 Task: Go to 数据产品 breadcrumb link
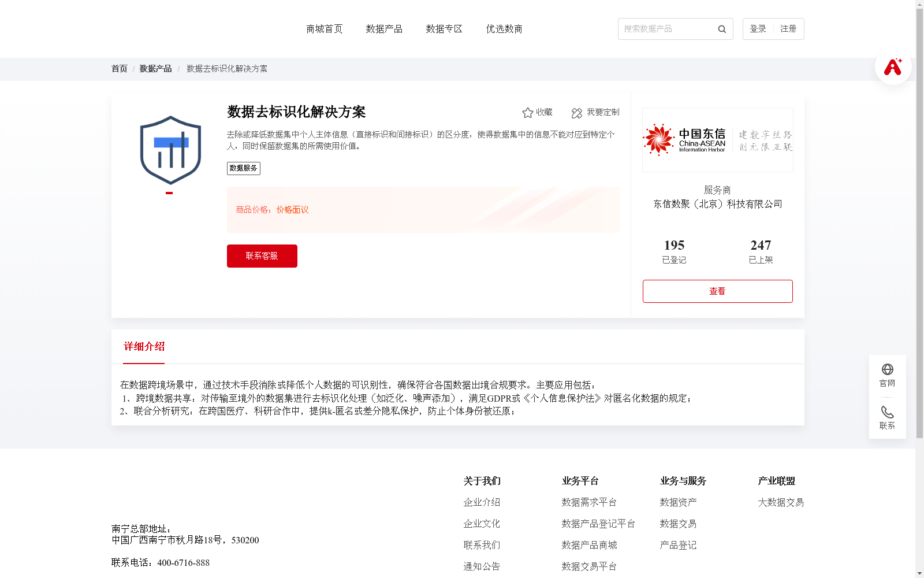click(x=155, y=69)
